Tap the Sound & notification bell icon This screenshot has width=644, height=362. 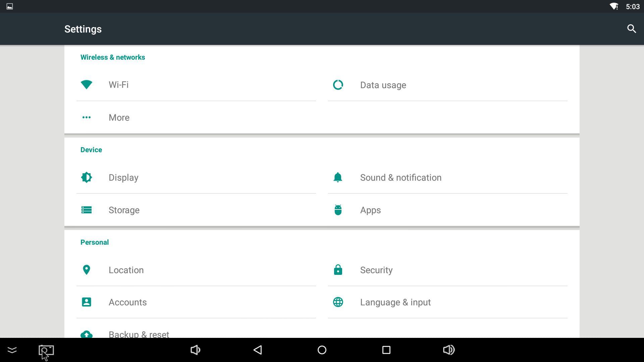coord(338,177)
